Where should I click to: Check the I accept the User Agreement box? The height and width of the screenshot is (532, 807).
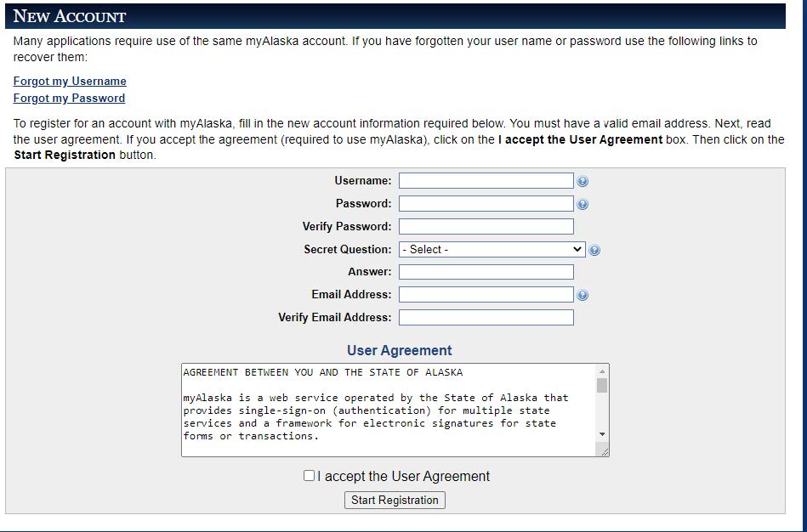click(x=309, y=475)
